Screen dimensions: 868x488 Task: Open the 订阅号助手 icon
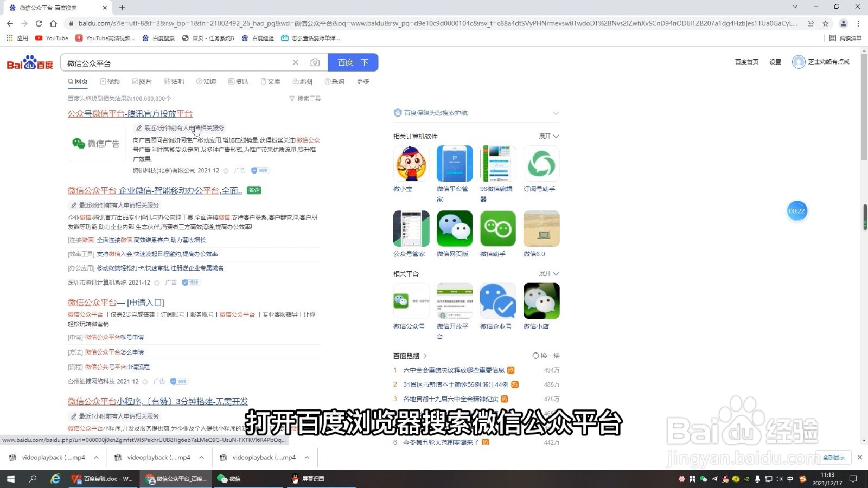(x=541, y=163)
